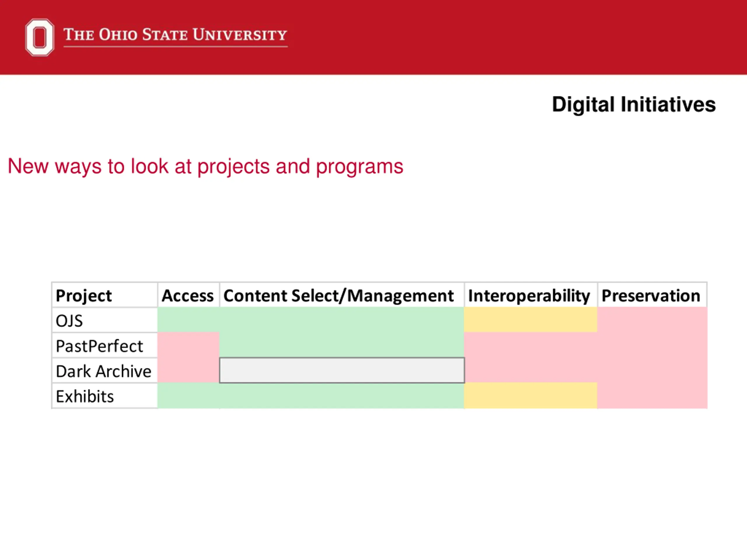Select the 'Digital Initiatives' heading
The image size is (747, 560).
coord(633,104)
